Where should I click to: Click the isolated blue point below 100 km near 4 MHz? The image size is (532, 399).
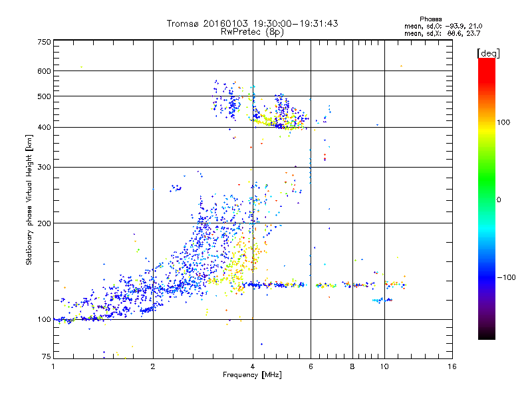261,344
